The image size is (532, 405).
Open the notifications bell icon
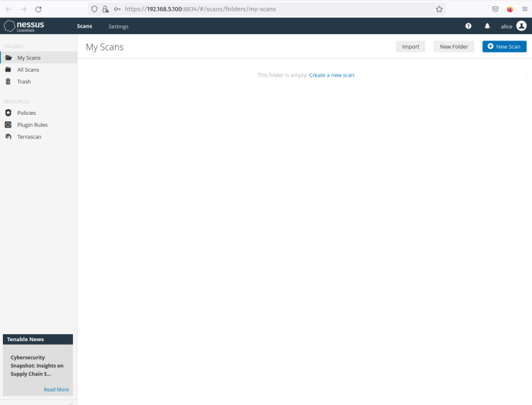487,26
